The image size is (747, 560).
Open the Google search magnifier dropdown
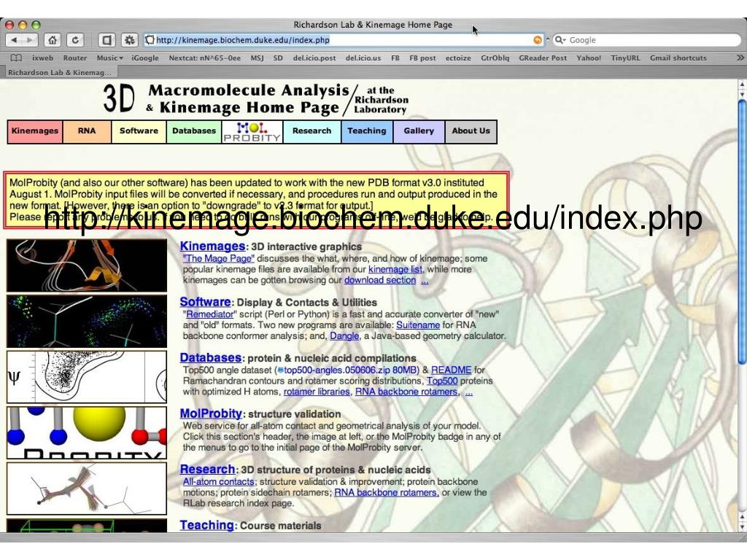pos(560,40)
